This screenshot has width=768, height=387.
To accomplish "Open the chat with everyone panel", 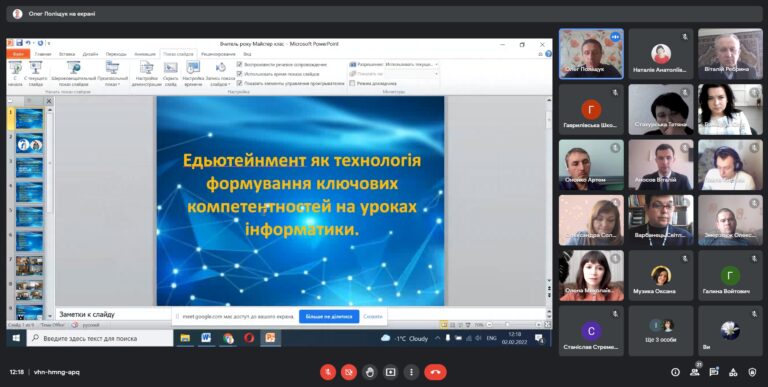I will tap(714, 372).
